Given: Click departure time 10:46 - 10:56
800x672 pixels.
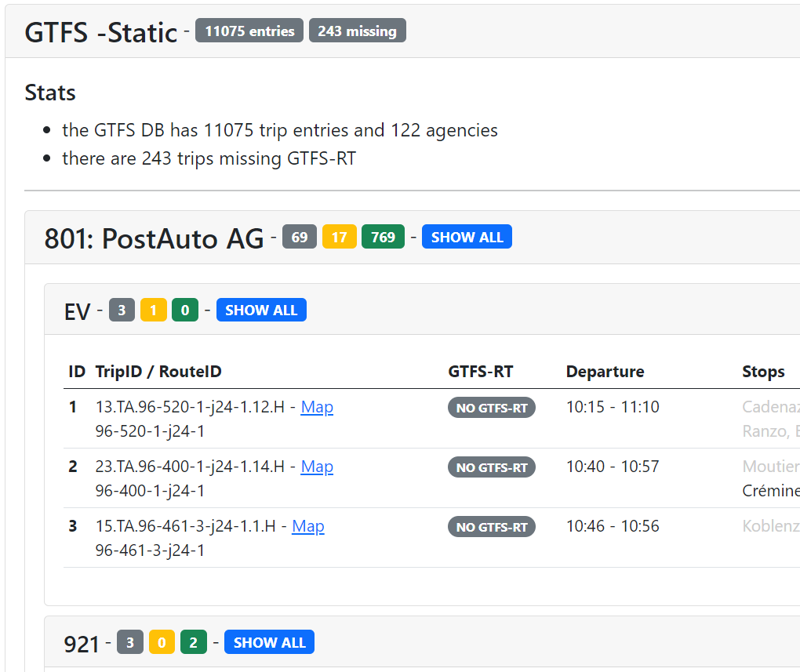Looking at the screenshot, I should coord(613,526).
